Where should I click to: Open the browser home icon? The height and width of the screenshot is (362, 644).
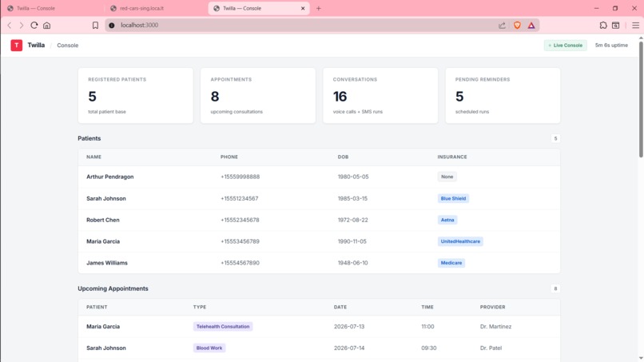click(47, 26)
